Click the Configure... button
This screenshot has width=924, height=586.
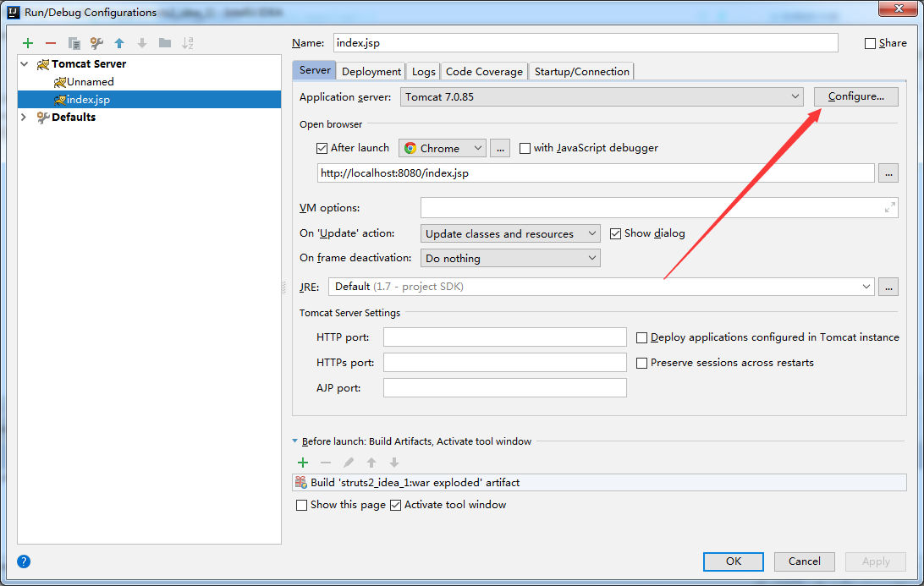point(855,96)
